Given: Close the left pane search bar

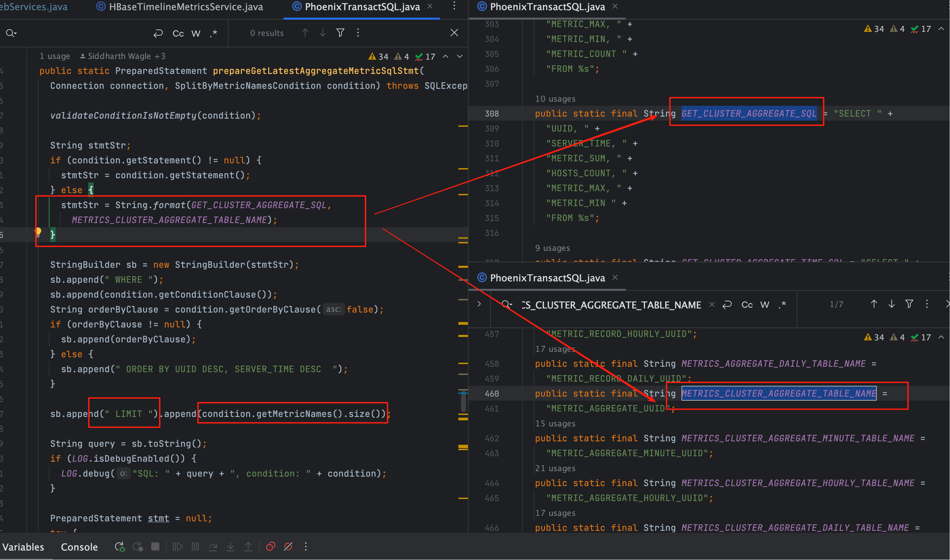Looking at the screenshot, I should tap(454, 33).
